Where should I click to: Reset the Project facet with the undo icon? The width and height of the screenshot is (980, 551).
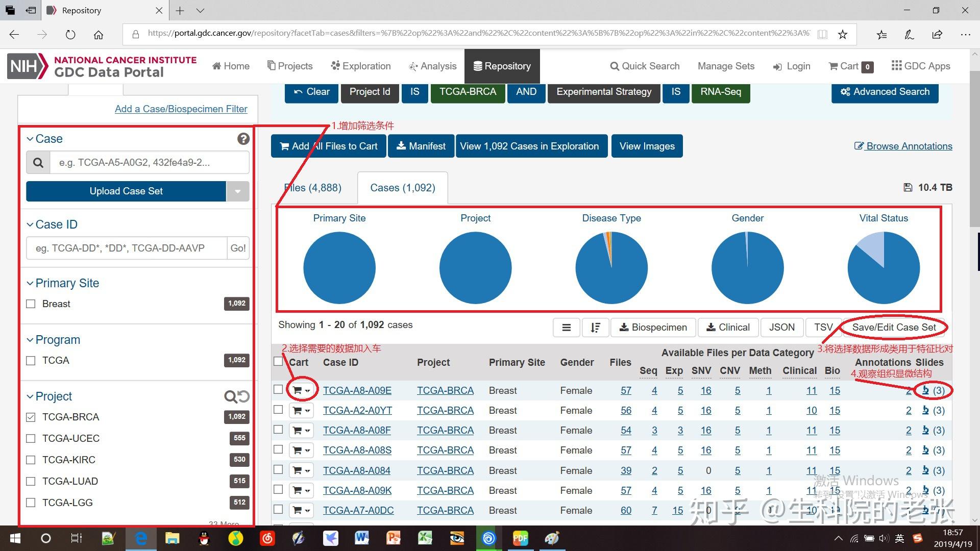(x=244, y=396)
